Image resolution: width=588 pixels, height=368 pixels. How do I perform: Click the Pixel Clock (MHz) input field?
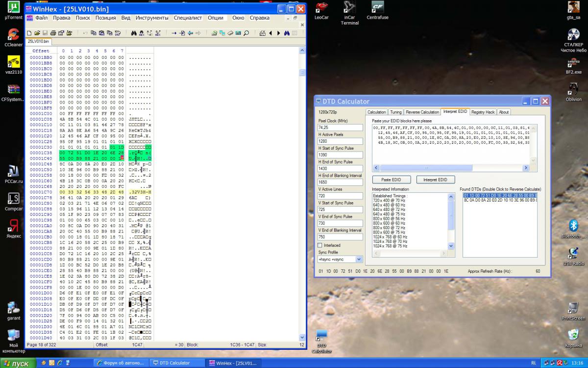pyautogui.click(x=340, y=128)
